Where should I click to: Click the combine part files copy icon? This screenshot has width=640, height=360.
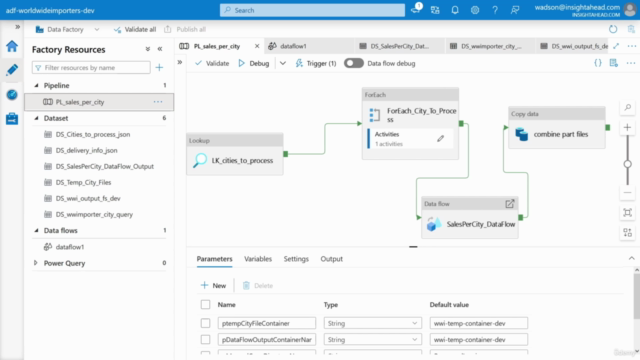pos(522,134)
